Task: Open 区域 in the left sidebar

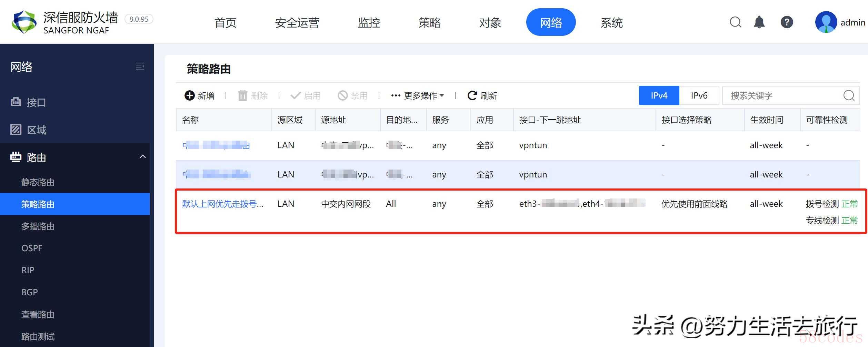Action: (x=37, y=130)
